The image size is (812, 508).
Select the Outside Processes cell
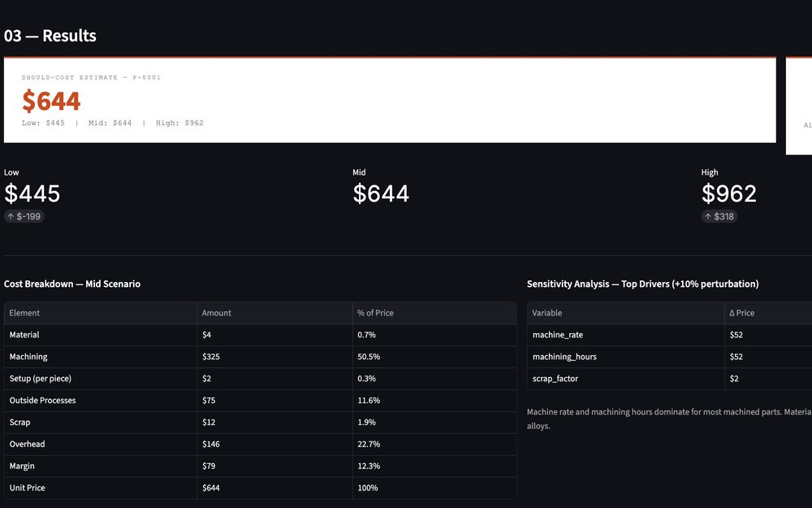point(101,400)
